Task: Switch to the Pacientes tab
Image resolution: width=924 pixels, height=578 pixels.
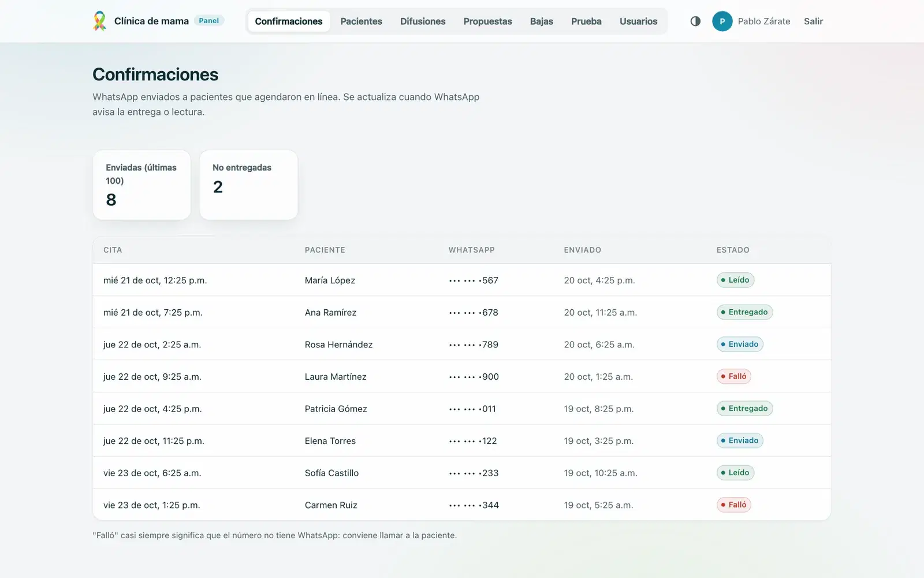Action: point(362,21)
